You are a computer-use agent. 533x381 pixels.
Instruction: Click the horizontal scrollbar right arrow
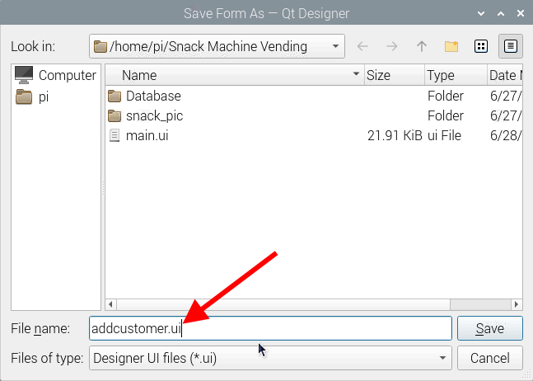point(516,304)
